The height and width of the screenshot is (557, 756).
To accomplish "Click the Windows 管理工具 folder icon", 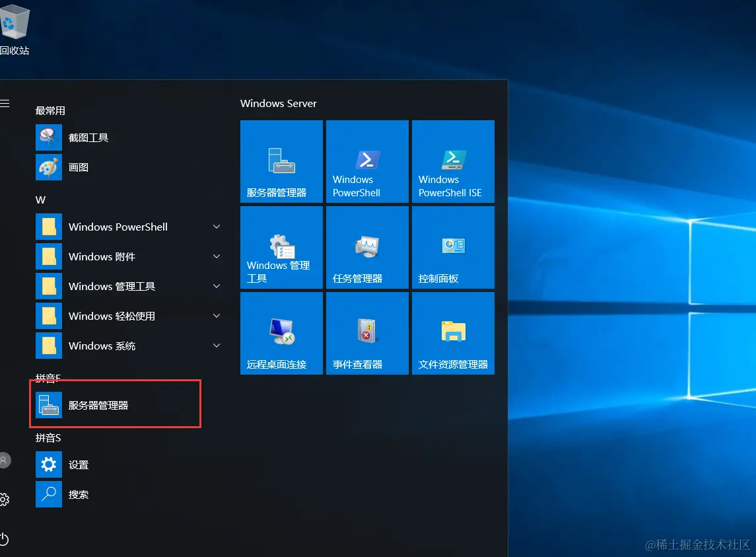I will click(x=49, y=286).
